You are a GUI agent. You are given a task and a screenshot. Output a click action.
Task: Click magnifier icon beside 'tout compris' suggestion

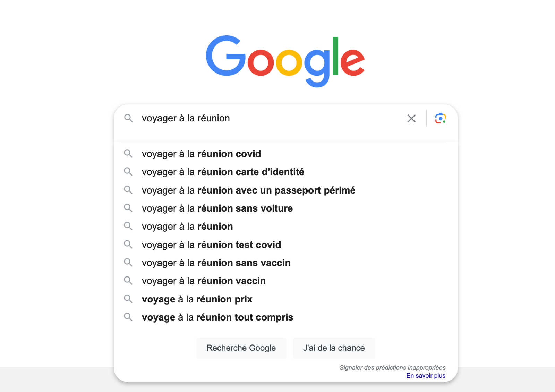[128, 317]
